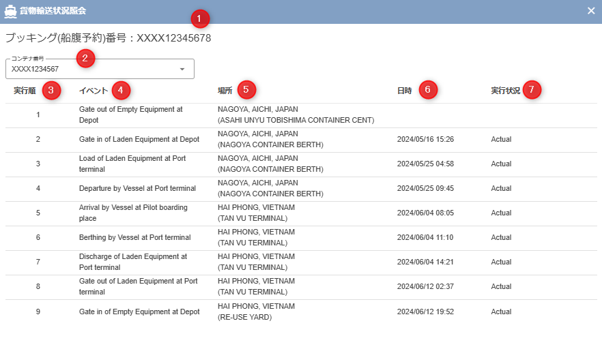The width and height of the screenshot is (602, 364).
Task: Select the Departure by Vessel event row
Action: tap(137, 189)
